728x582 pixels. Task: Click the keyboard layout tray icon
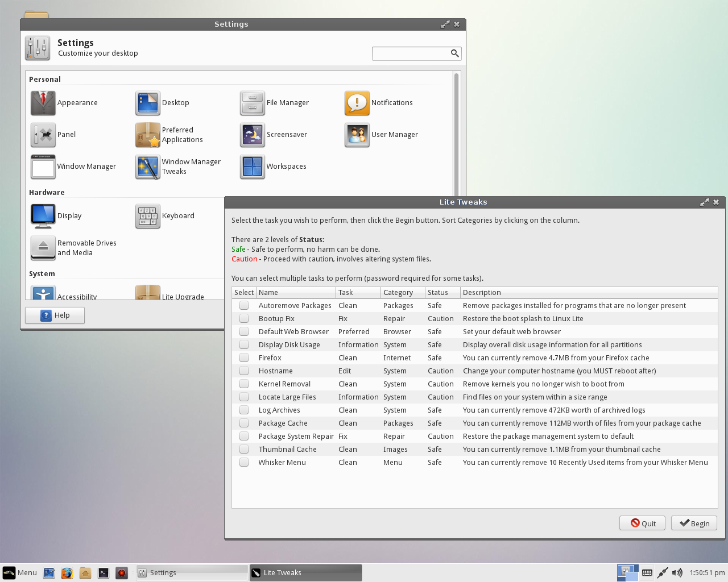click(647, 573)
